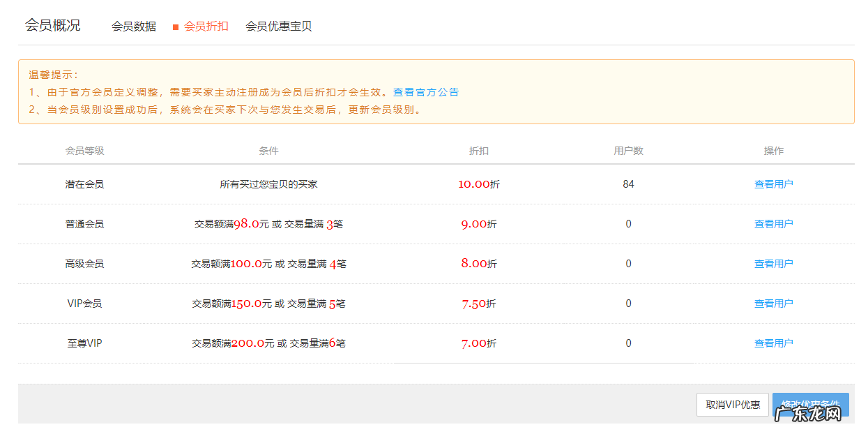Click 查看用户 for VIP会员 row
The height and width of the screenshot is (434, 868).
[x=773, y=303]
